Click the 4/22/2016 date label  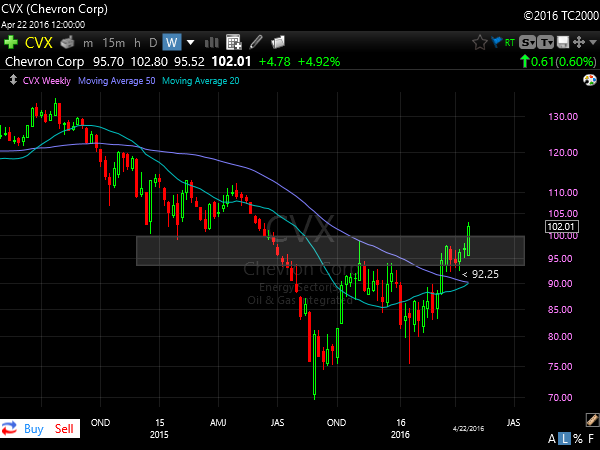pos(468,429)
